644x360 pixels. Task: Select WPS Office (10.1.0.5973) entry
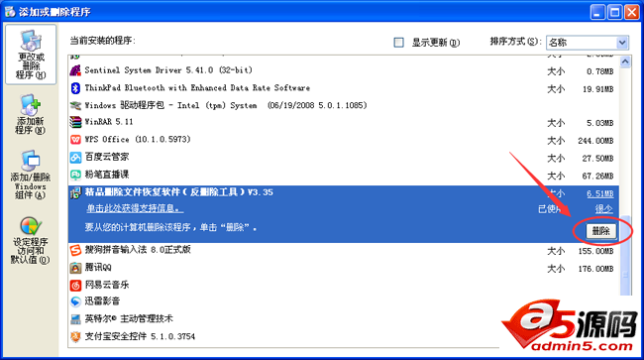point(344,140)
